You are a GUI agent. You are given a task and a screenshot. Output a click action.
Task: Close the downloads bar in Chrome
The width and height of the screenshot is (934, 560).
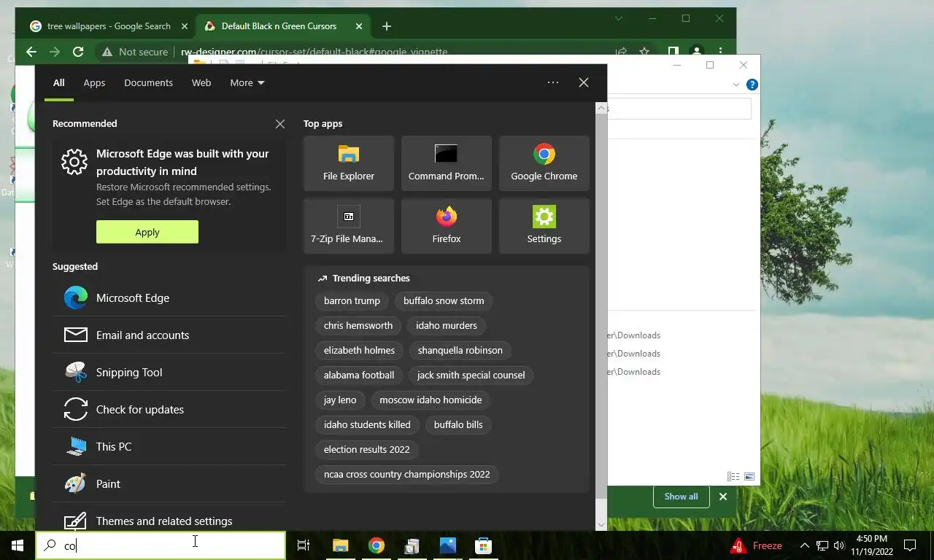(x=723, y=497)
